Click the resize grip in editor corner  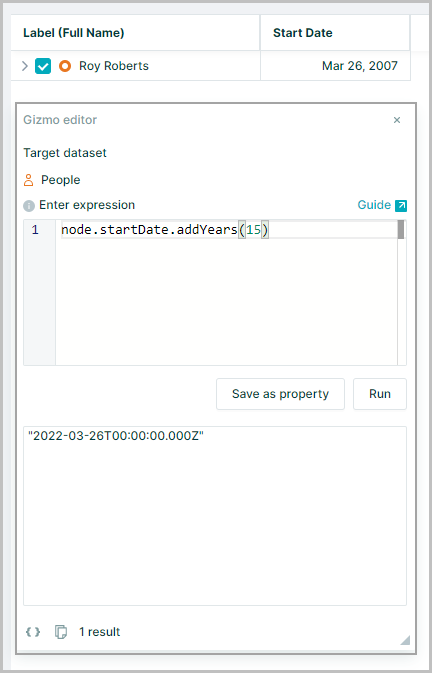click(405, 640)
